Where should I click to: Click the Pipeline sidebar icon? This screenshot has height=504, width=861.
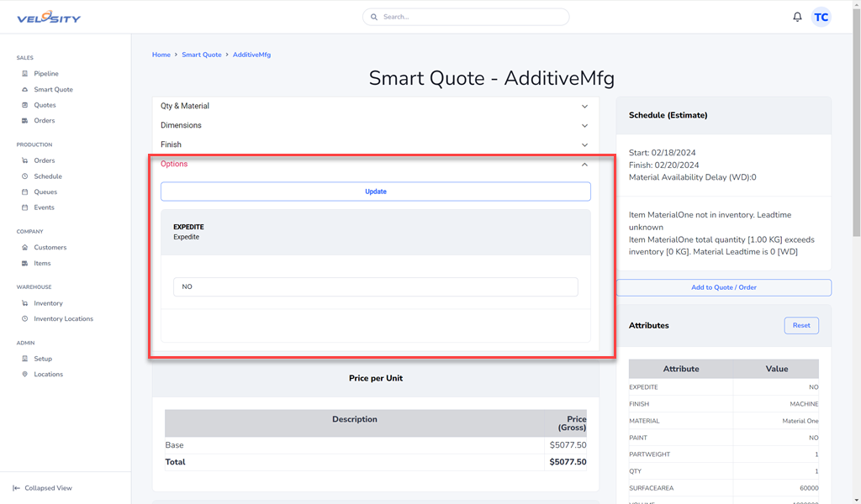[x=25, y=74]
